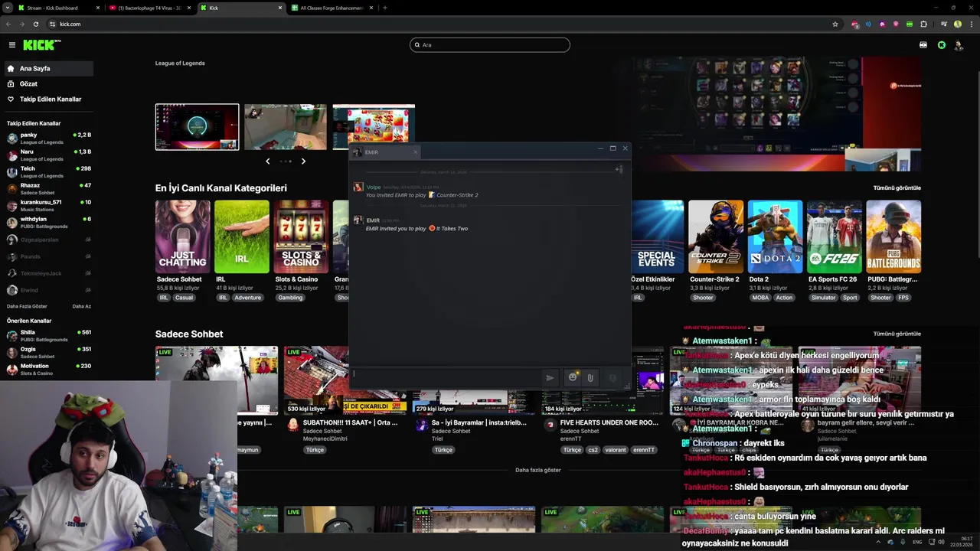Open the taskbar volume icon
The image size is (980, 551).
(x=941, y=542)
